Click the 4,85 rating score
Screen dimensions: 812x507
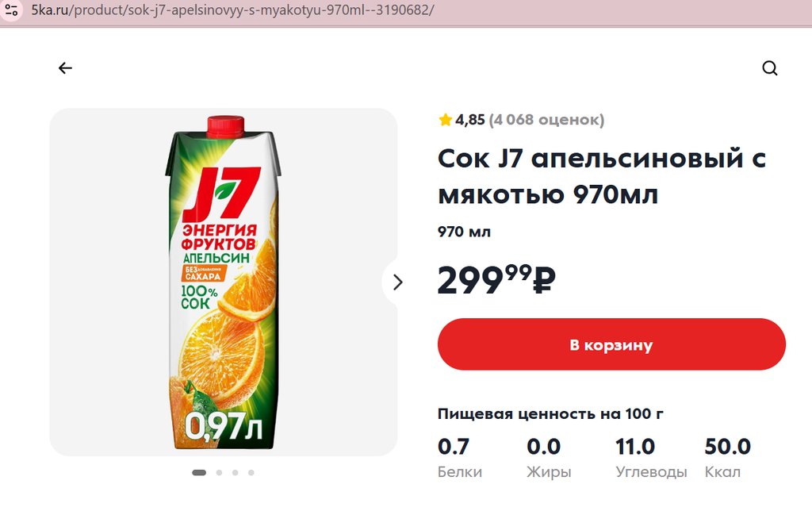(469, 120)
